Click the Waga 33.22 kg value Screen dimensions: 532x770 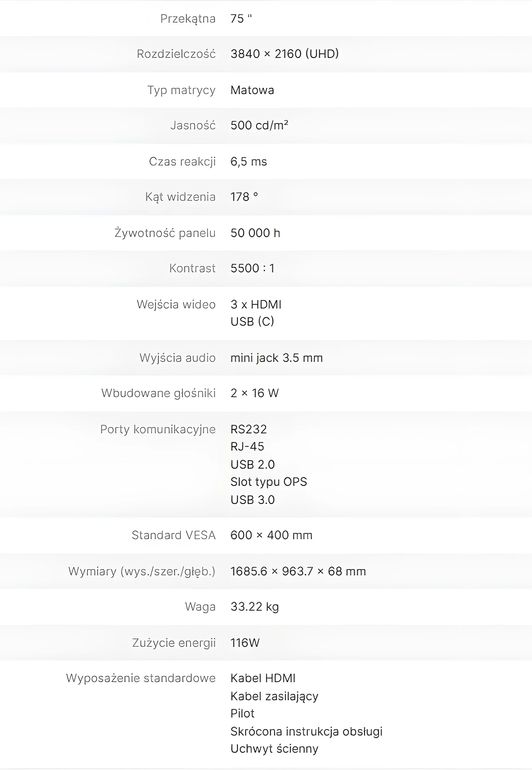pos(255,607)
